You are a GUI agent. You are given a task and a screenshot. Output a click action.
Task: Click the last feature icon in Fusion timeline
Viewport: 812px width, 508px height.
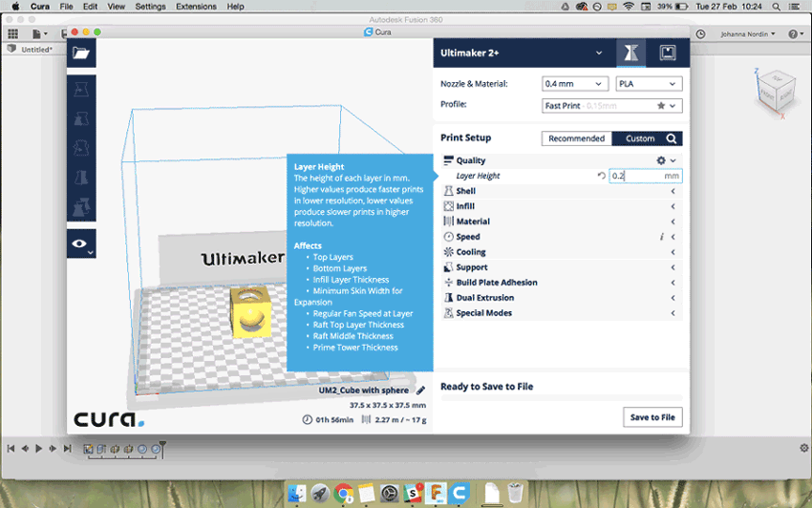pos(155,449)
